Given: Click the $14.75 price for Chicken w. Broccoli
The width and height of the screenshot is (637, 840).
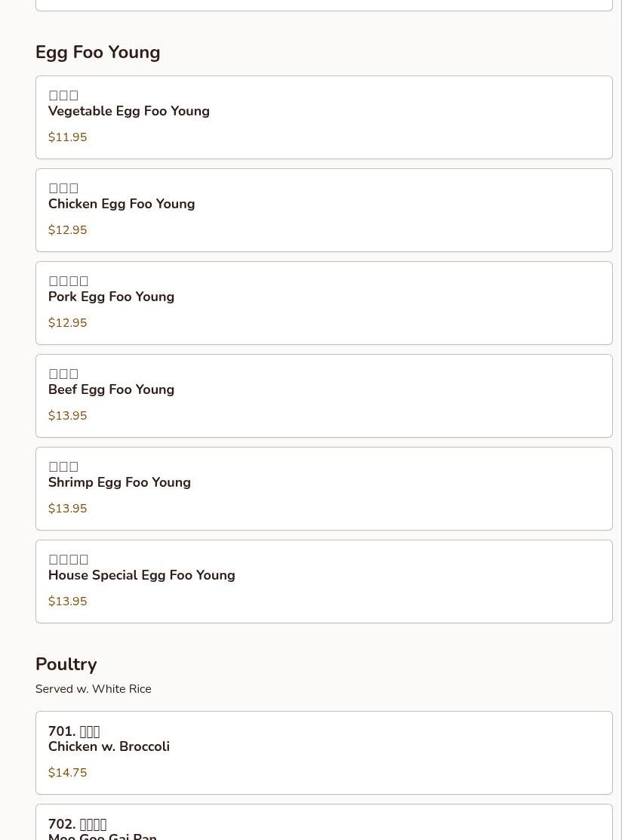Looking at the screenshot, I should tap(68, 773).
